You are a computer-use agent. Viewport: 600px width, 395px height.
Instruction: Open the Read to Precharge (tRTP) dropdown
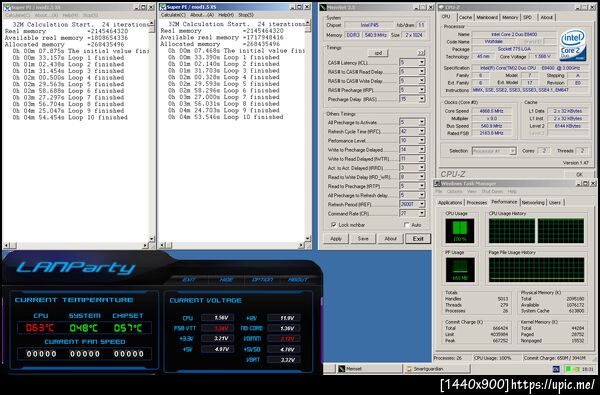click(x=421, y=186)
